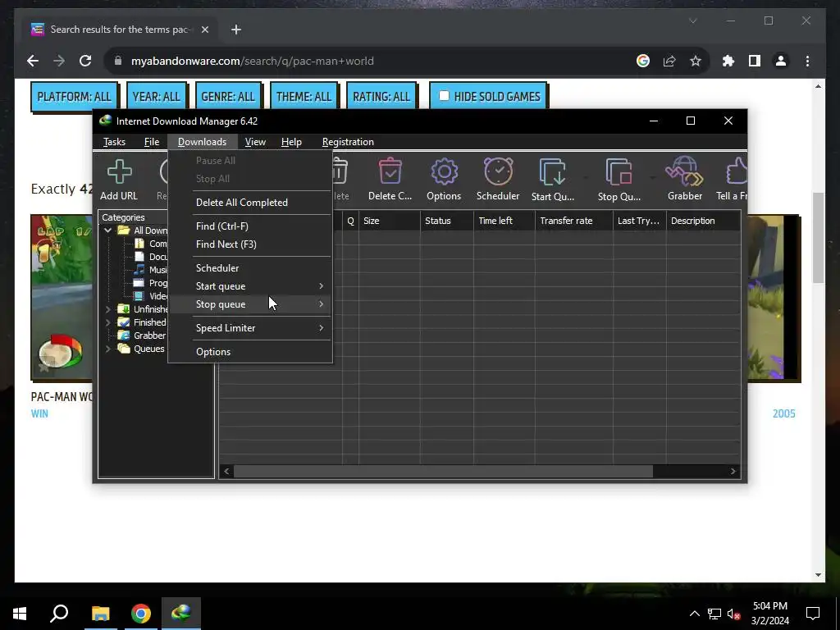Go back with Chrome back arrow
840x630 pixels.
coord(33,61)
